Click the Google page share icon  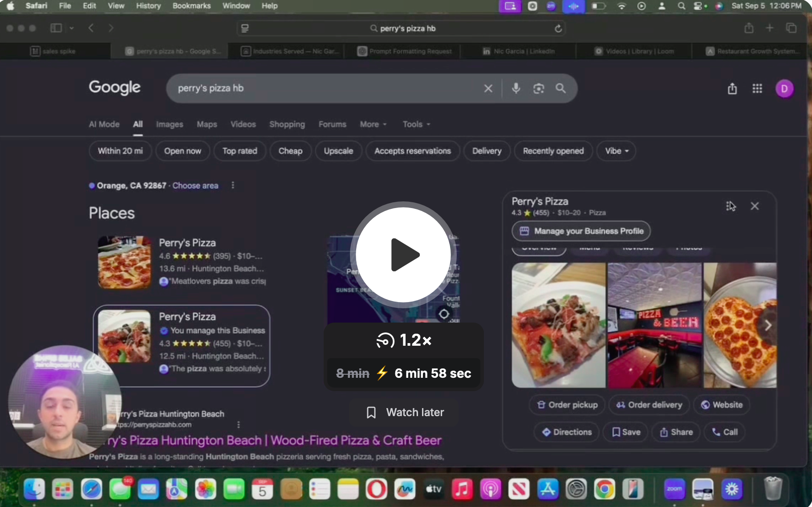(732, 89)
